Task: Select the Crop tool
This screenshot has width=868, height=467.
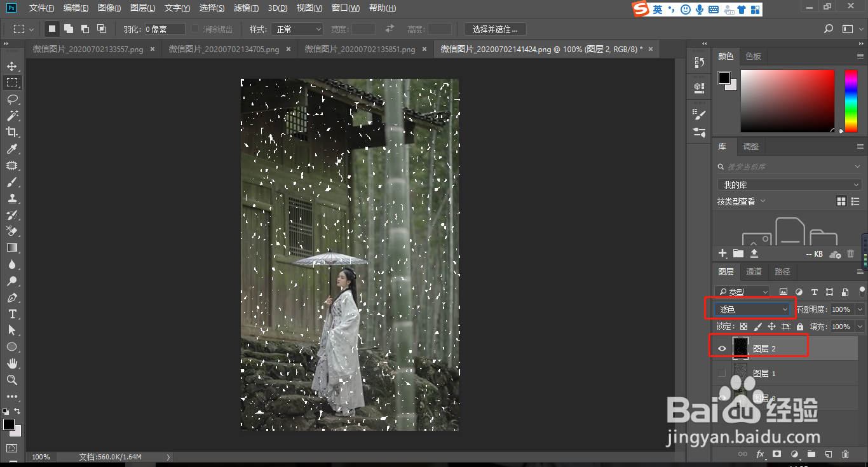Action: pyautogui.click(x=13, y=132)
